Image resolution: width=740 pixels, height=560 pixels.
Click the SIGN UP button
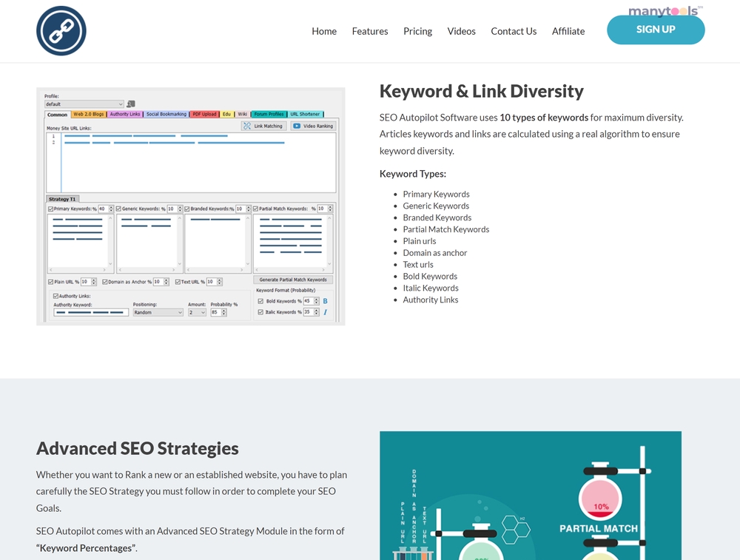(656, 30)
